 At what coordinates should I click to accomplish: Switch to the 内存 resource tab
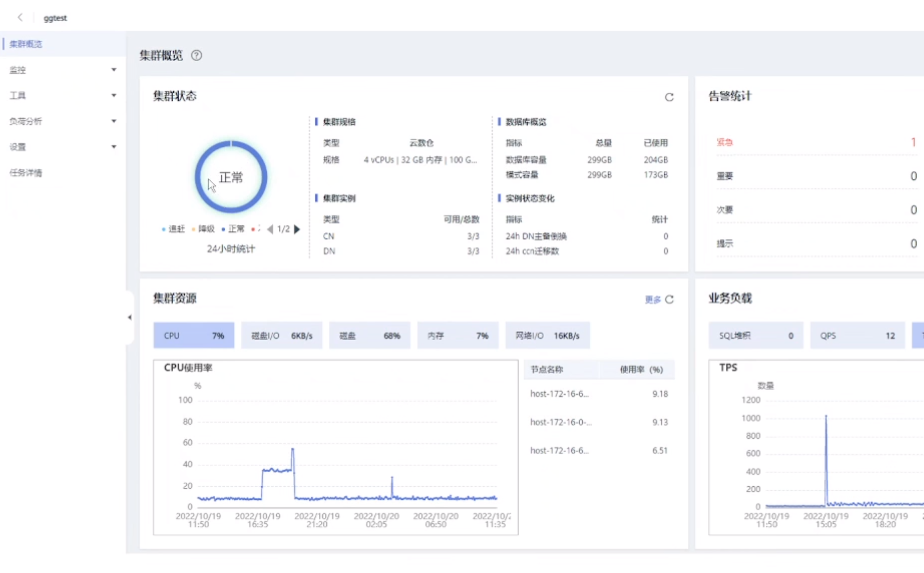coord(458,336)
